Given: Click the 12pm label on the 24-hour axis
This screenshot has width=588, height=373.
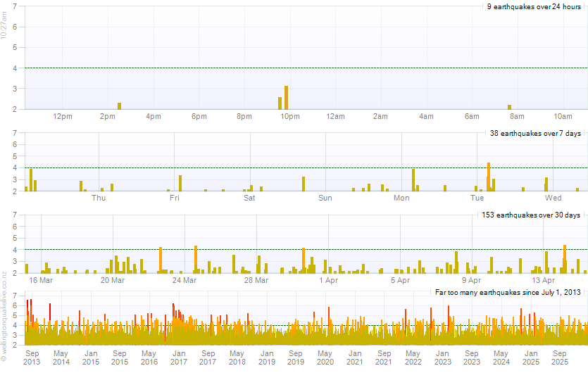Looking at the screenshot, I should click(63, 116).
